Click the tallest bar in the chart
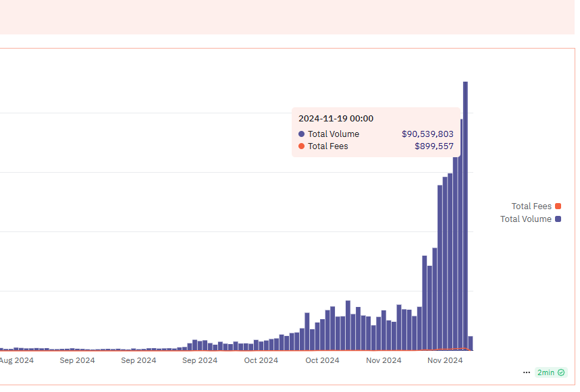Image resolution: width=580 pixels, height=392 pixels. [x=465, y=216]
